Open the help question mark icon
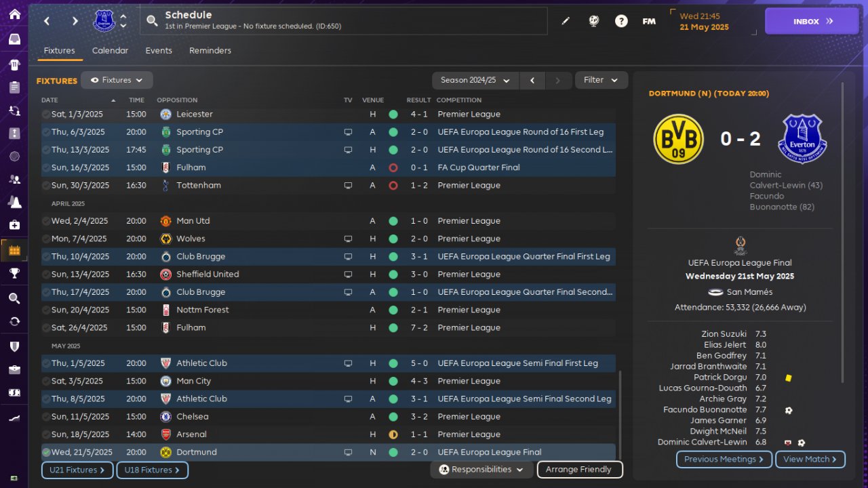Viewport: 868px width, 488px height. tap(621, 21)
